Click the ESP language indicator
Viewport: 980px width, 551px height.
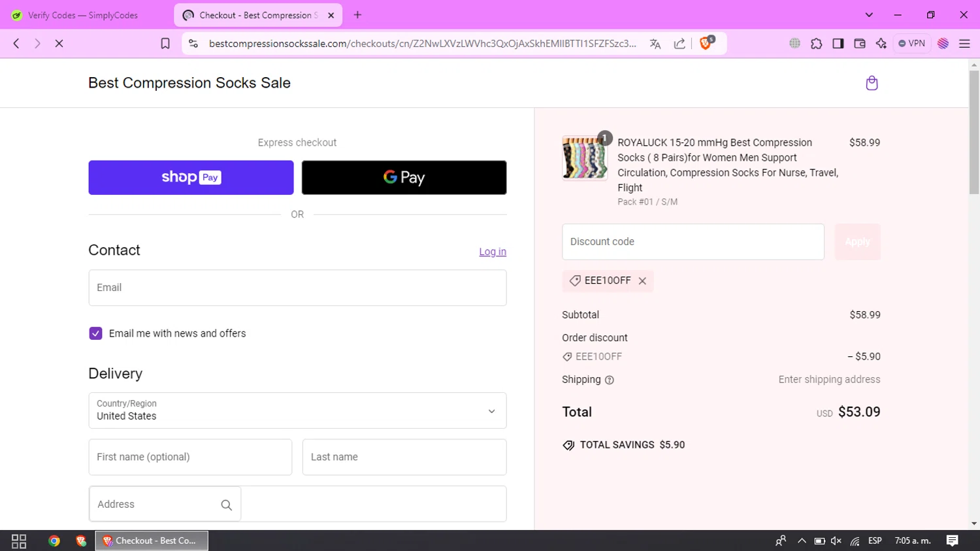tap(875, 541)
